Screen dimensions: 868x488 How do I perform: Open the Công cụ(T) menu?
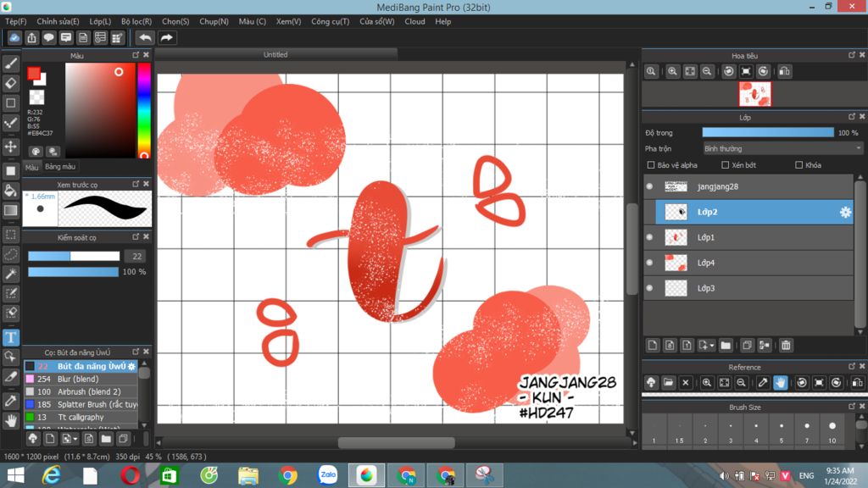click(330, 21)
